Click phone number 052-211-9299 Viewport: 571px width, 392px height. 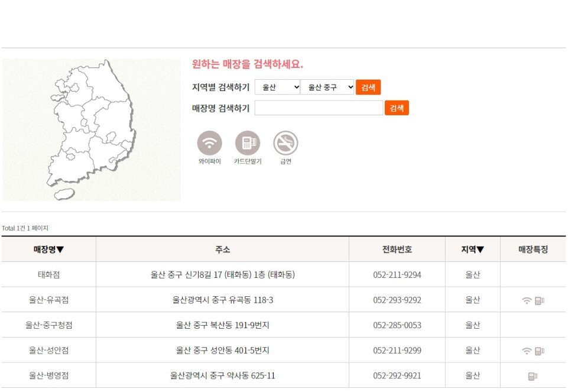(397, 350)
